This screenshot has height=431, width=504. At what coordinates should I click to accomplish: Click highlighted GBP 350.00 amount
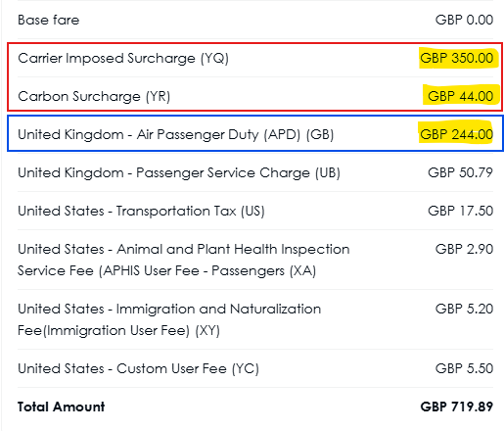[457, 58]
